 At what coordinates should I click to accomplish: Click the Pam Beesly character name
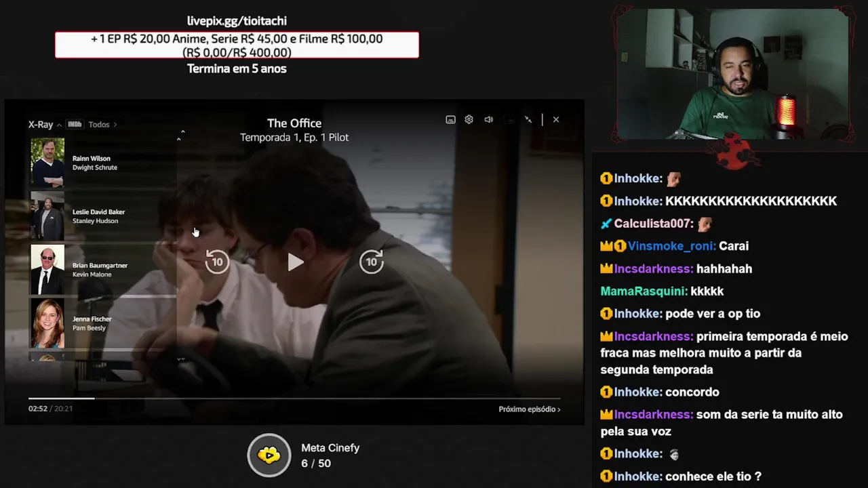89,328
